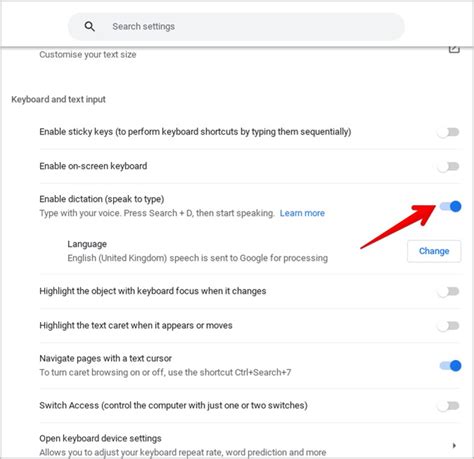Open external link icon beside text size
This screenshot has width=474, height=459.
click(454, 49)
